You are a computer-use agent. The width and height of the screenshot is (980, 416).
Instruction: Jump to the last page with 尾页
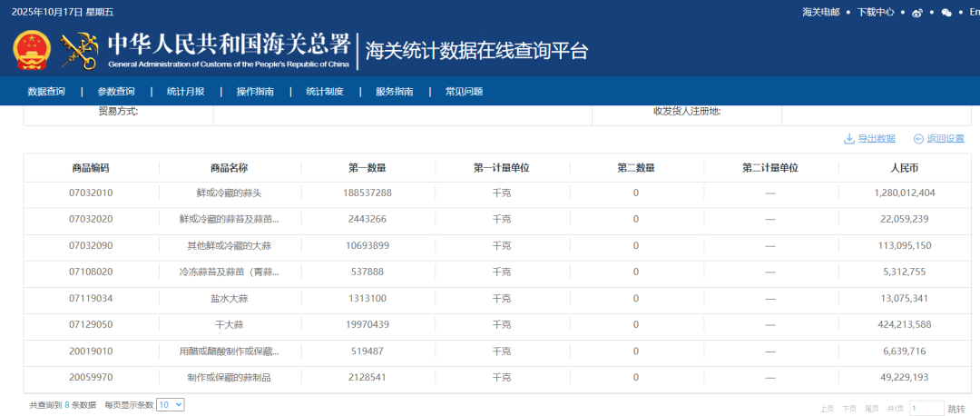click(872, 409)
